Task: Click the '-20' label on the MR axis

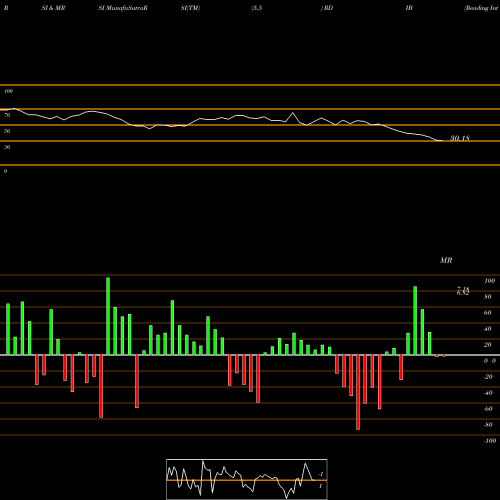Action: (488, 377)
